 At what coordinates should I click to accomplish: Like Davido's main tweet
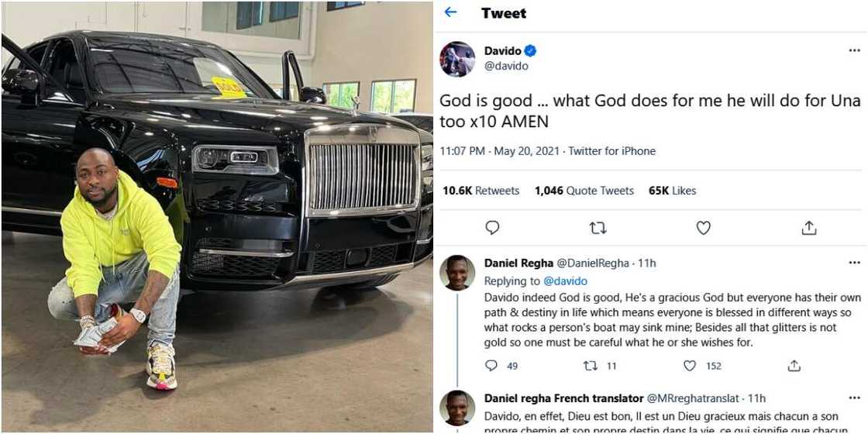click(703, 228)
